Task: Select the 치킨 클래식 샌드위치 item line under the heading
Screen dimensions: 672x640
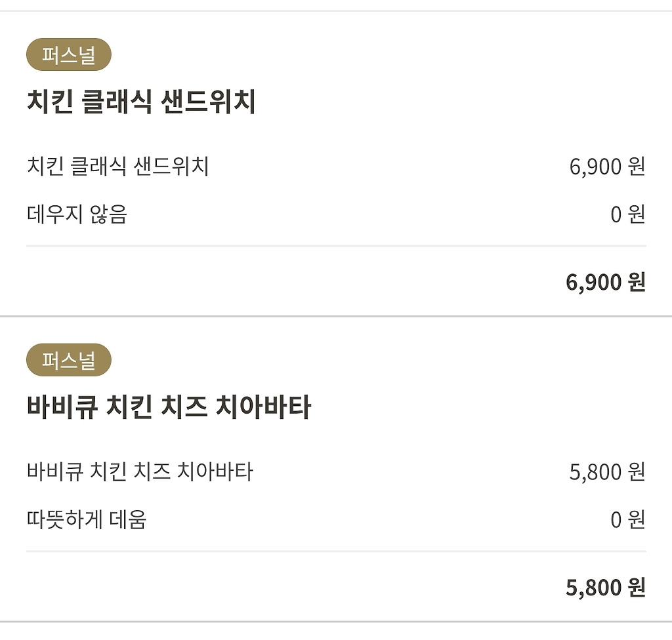Action: [118, 167]
